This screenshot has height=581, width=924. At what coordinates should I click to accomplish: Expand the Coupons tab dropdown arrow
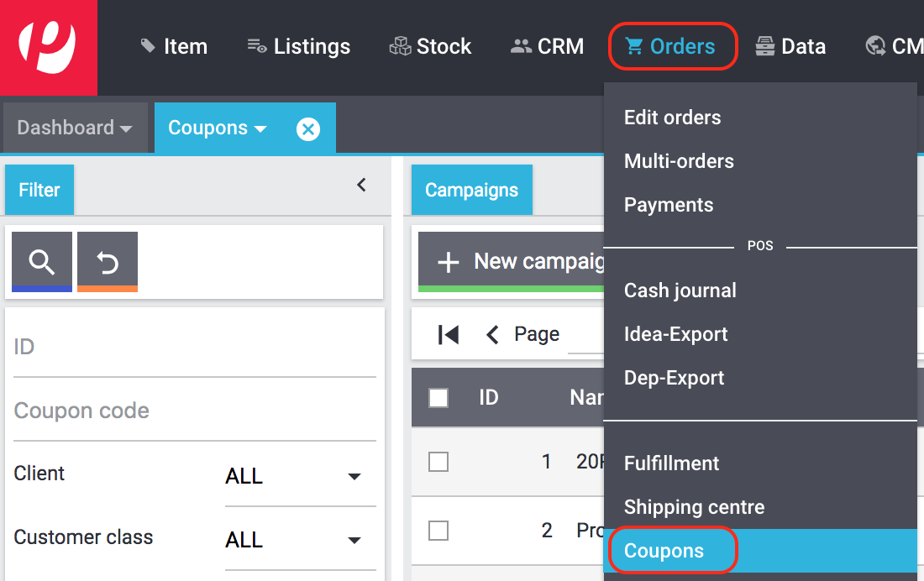pos(260,129)
